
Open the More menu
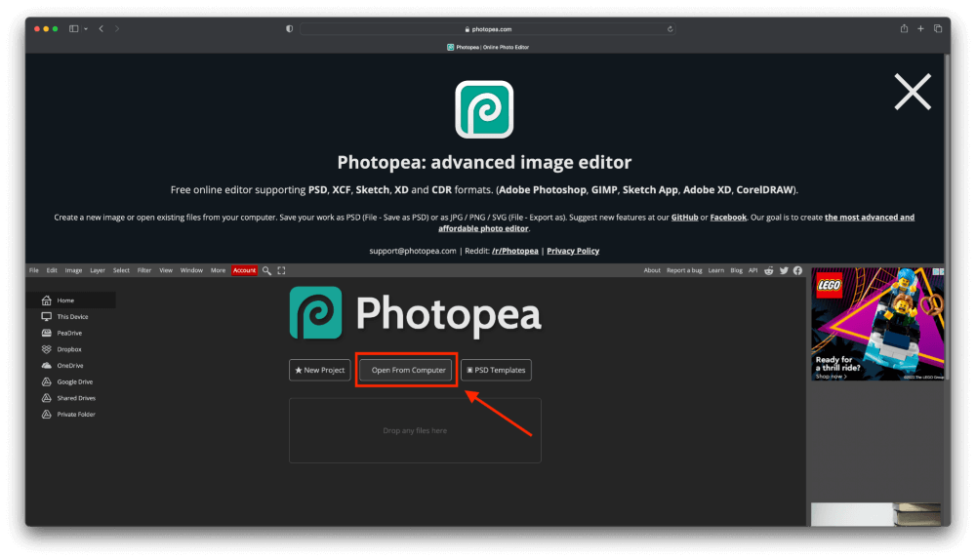(x=218, y=270)
